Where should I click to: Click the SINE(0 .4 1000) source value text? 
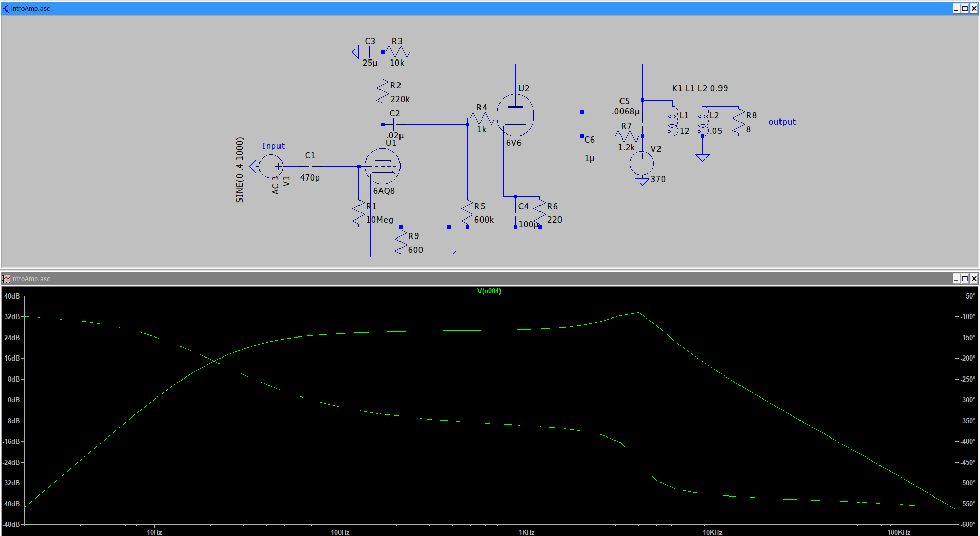click(239, 170)
